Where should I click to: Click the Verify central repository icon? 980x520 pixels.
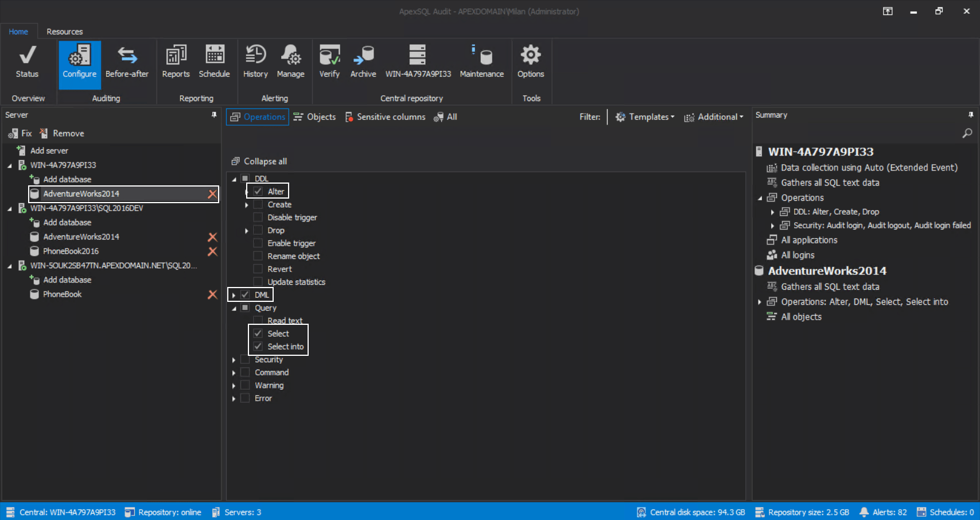329,60
